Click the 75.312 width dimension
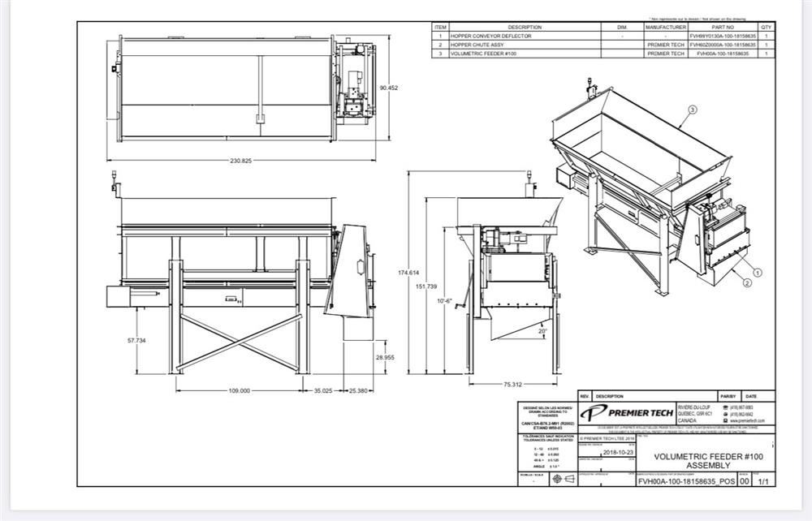Viewport: 812px width, 521px height. (x=512, y=384)
